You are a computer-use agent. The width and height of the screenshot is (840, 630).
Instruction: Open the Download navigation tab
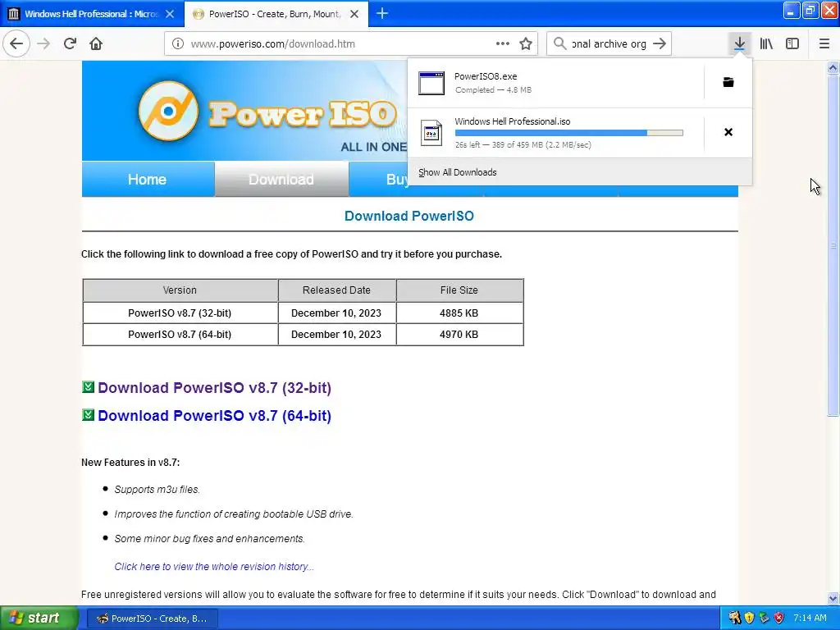pos(281,180)
